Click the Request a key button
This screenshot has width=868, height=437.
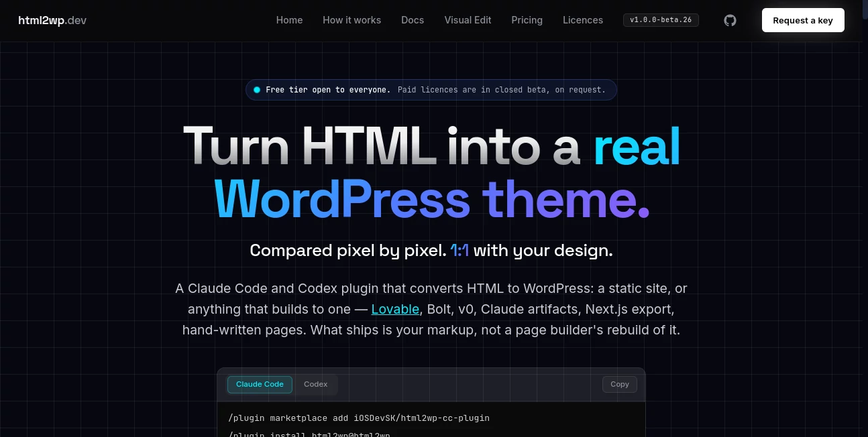803,20
